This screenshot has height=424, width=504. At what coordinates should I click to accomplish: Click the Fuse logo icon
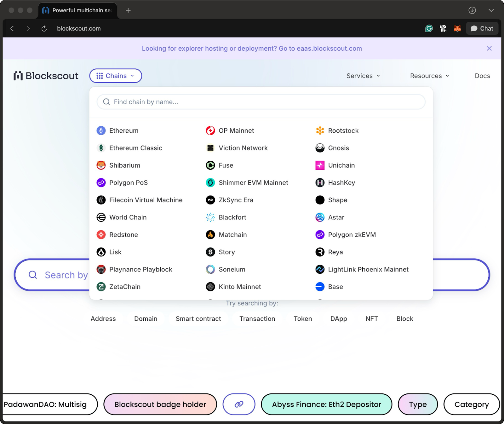(x=210, y=165)
